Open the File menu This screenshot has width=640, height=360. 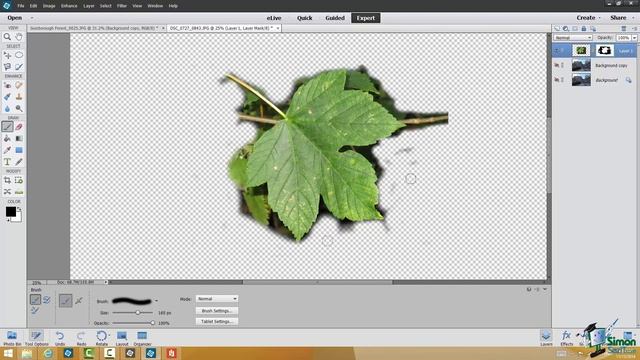pyautogui.click(x=20, y=6)
